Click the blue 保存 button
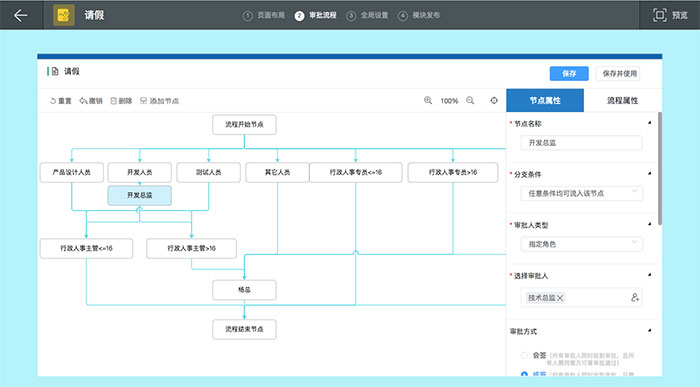 pos(569,74)
